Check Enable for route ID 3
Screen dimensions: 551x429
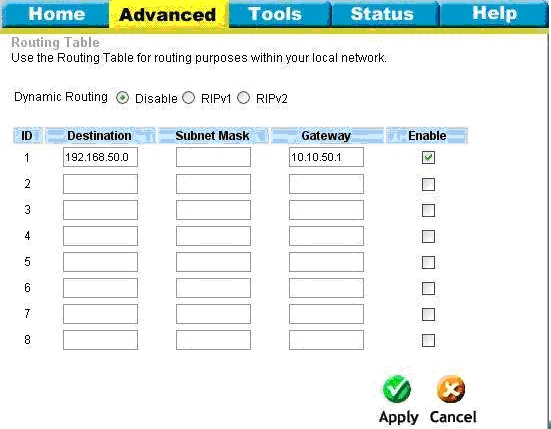pyautogui.click(x=428, y=210)
